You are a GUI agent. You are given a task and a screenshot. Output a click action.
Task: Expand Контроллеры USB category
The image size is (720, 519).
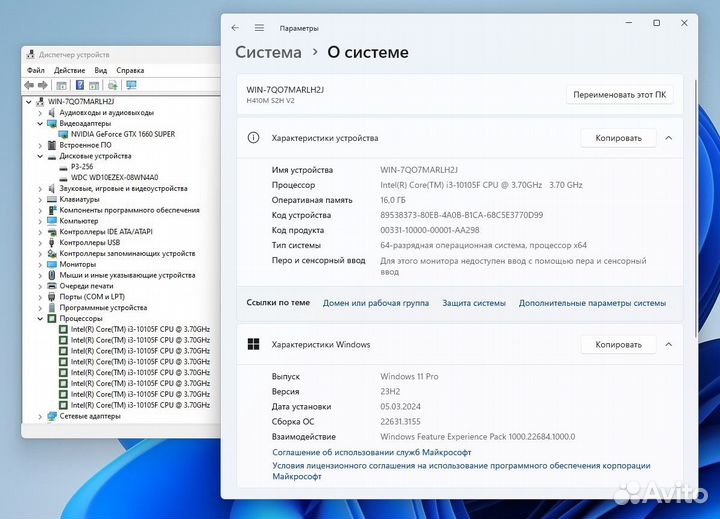point(40,243)
